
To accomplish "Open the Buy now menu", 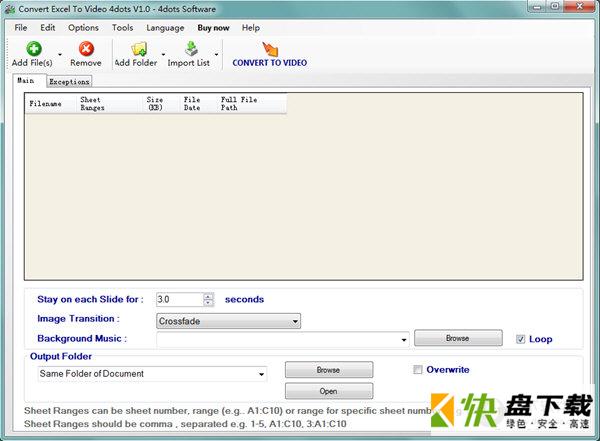I will pyautogui.click(x=213, y=28).
